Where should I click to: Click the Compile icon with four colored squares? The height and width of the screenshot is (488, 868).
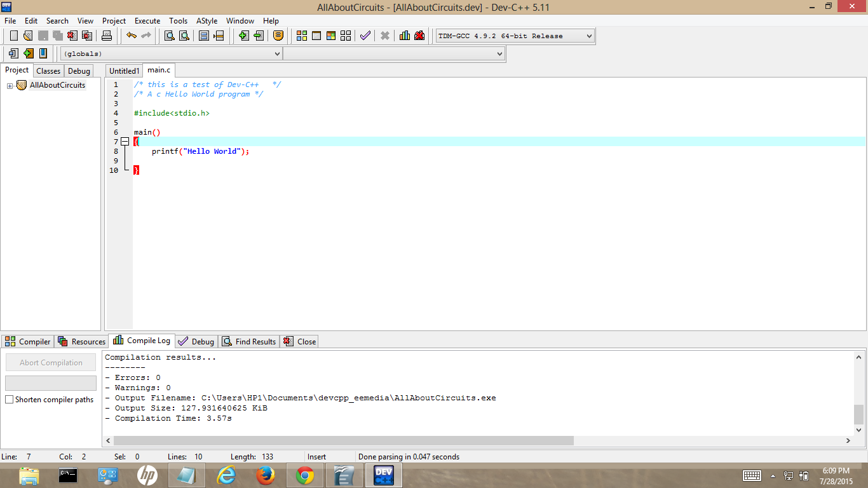pos(302,36)
